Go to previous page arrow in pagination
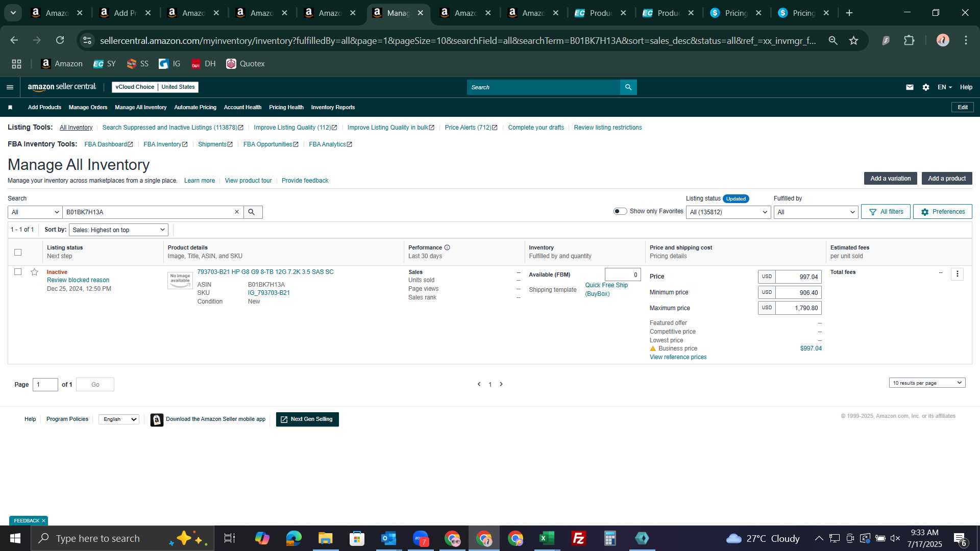Viewport: 980px width, 551px height. [479, 384]
